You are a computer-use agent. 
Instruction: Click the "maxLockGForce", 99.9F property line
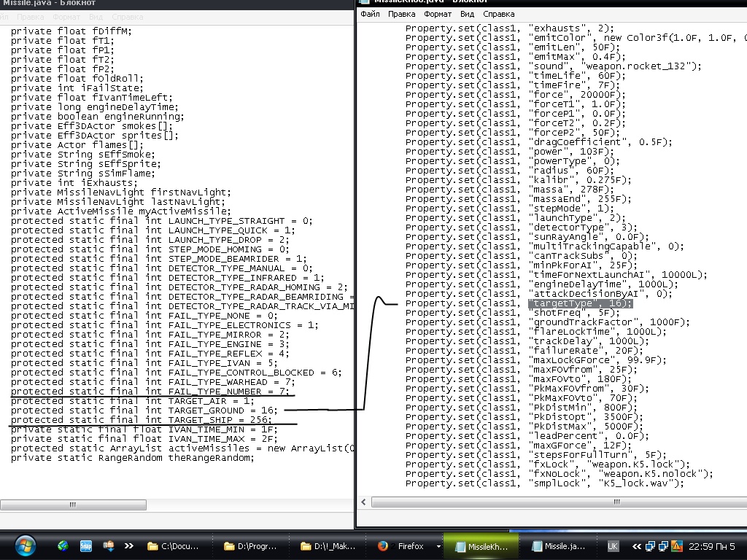[536, 360]
